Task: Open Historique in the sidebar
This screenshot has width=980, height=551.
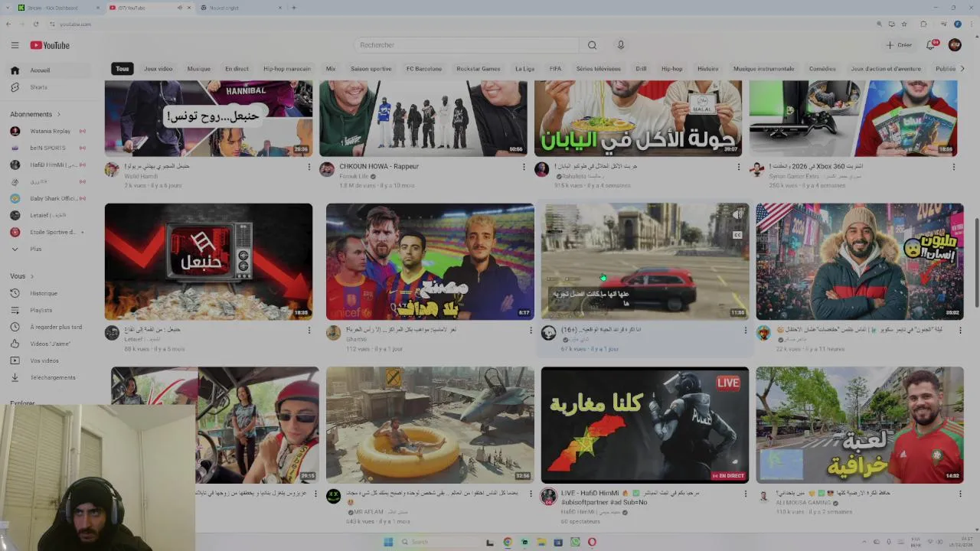Action: [44, 293]
